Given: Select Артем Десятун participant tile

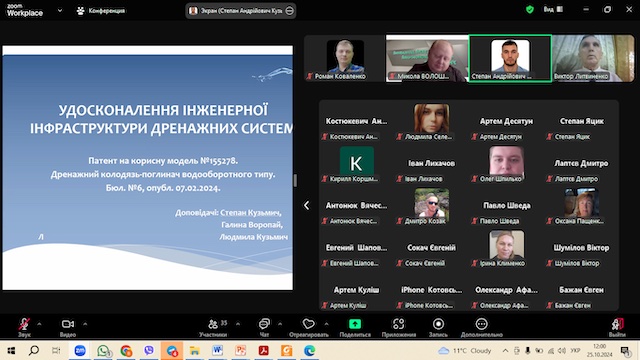Looking at the screenshot, I should coord(507,121).
